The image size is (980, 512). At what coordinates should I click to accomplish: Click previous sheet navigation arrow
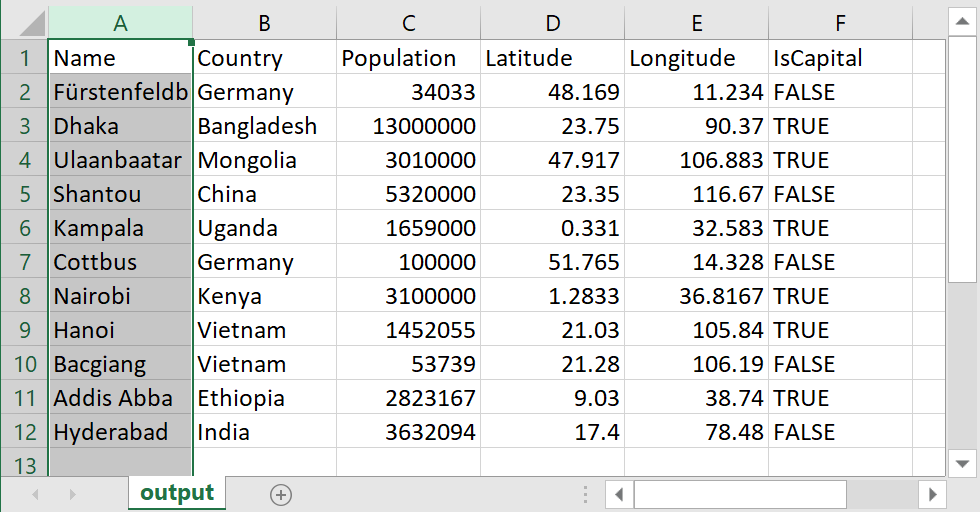[36, 494]
